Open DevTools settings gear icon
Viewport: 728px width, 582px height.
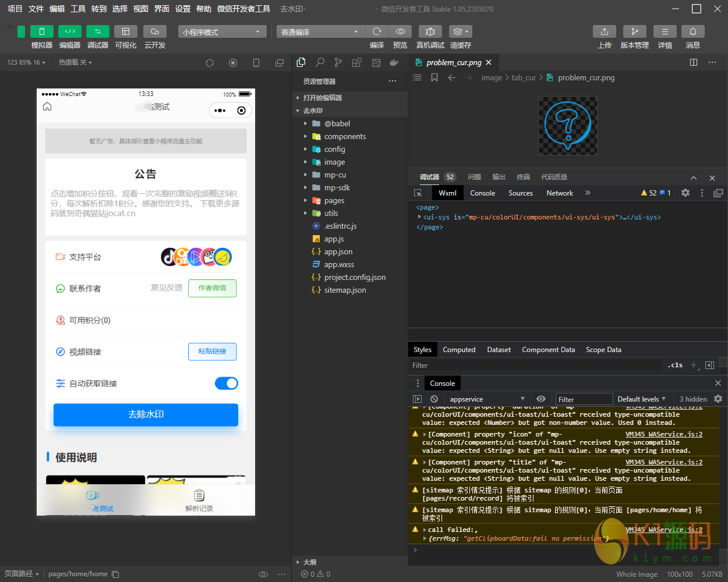(685, 193)
